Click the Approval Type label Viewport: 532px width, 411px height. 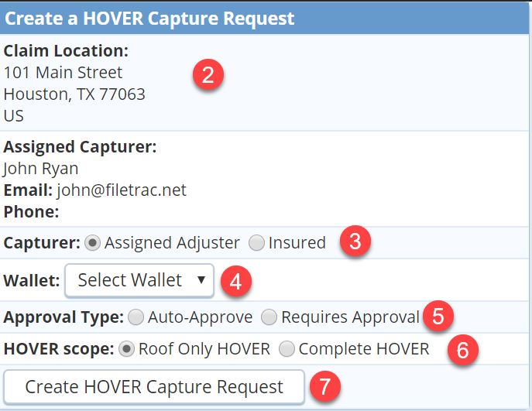(x=63, y=318)
